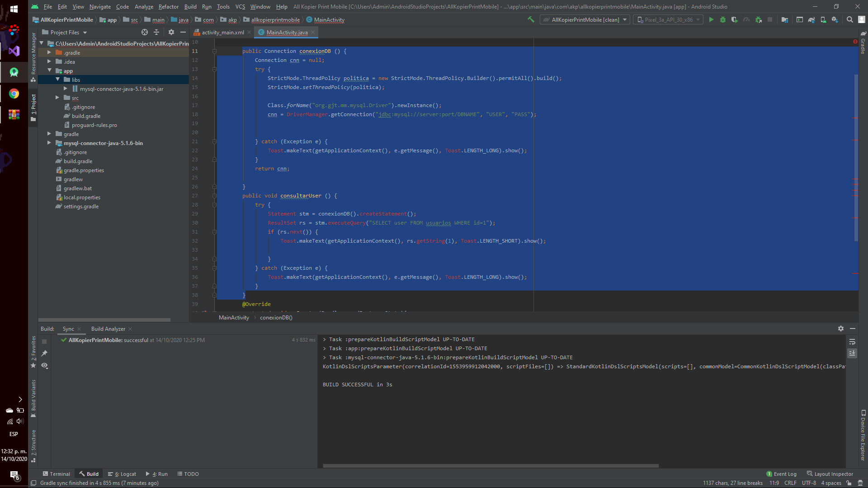Click the user account avatar icon

click(862, 19)
